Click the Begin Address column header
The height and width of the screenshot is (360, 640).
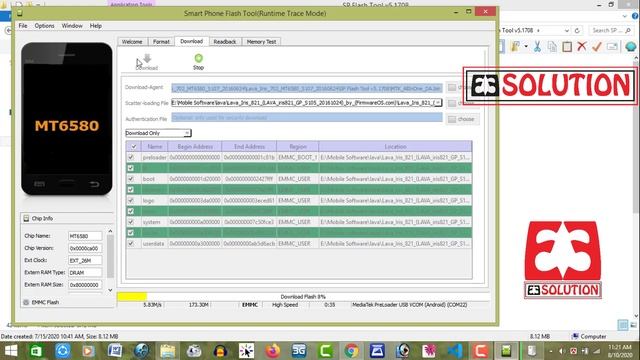point(195,147)
